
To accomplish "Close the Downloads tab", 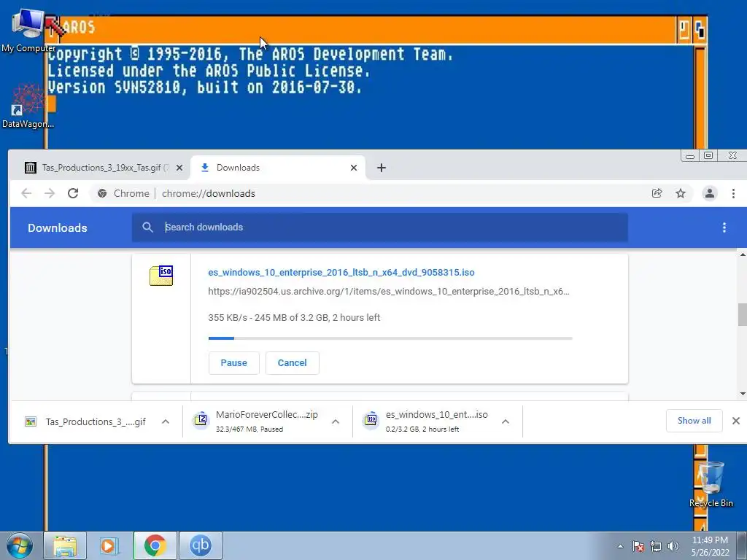I will click(354, 168).
